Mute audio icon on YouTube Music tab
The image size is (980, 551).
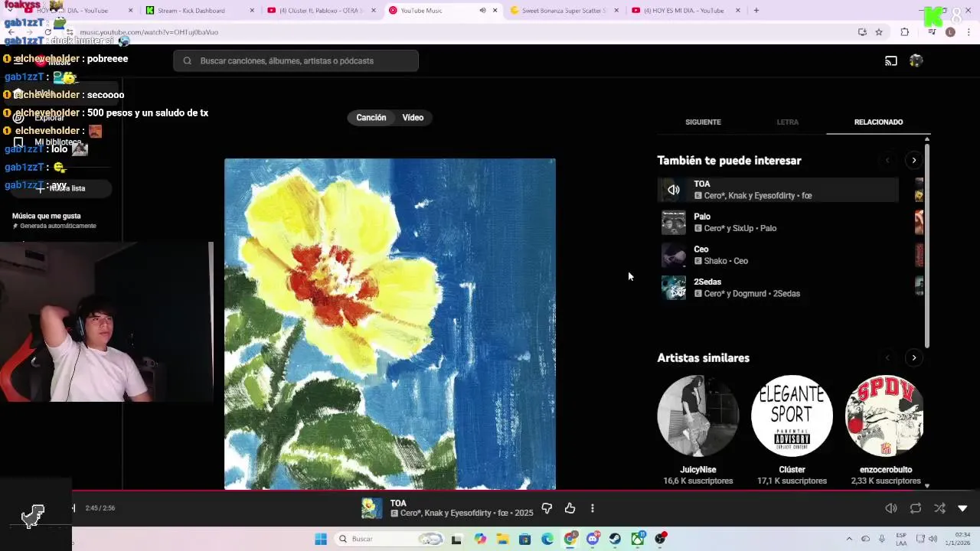coord(482,11)
